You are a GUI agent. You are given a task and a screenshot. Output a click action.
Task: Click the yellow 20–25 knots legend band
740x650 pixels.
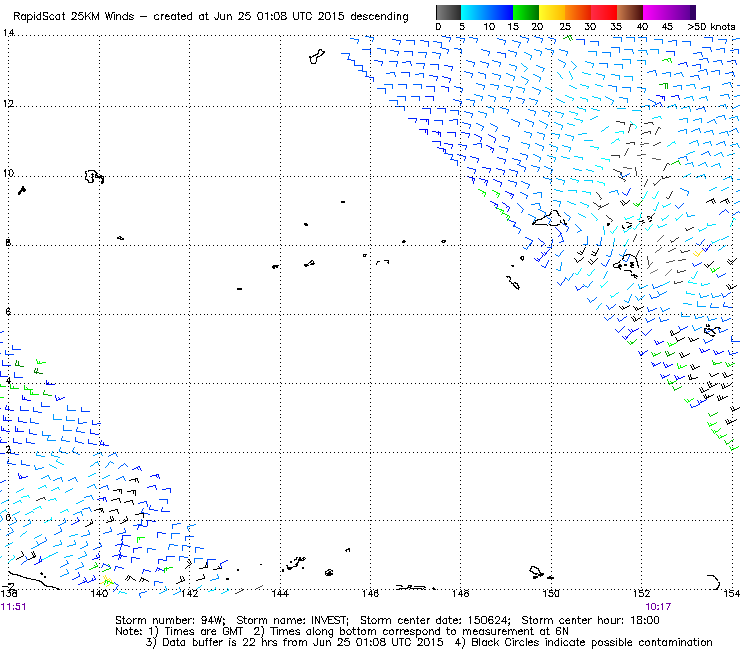tap(552, 12)
